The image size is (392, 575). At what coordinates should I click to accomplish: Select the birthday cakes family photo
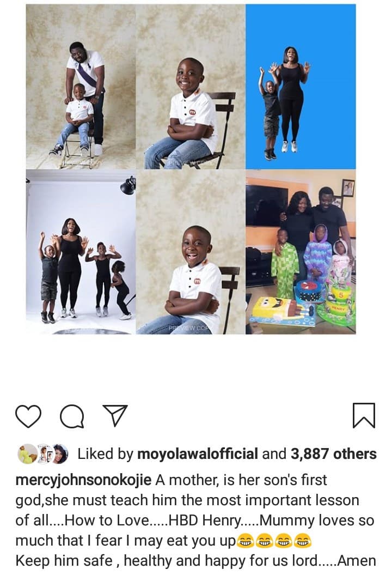301,252
